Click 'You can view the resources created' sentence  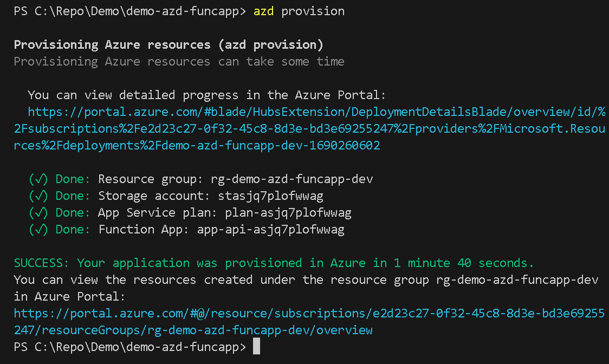[306, 280]
